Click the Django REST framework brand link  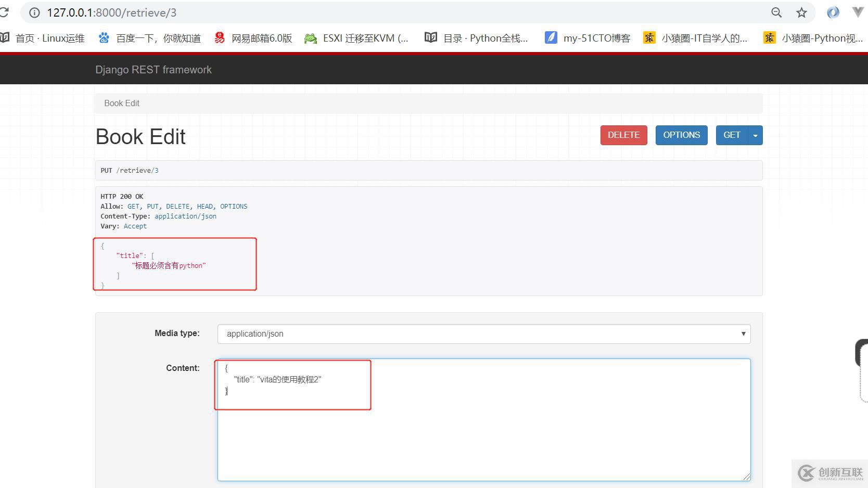click(154, 70)
